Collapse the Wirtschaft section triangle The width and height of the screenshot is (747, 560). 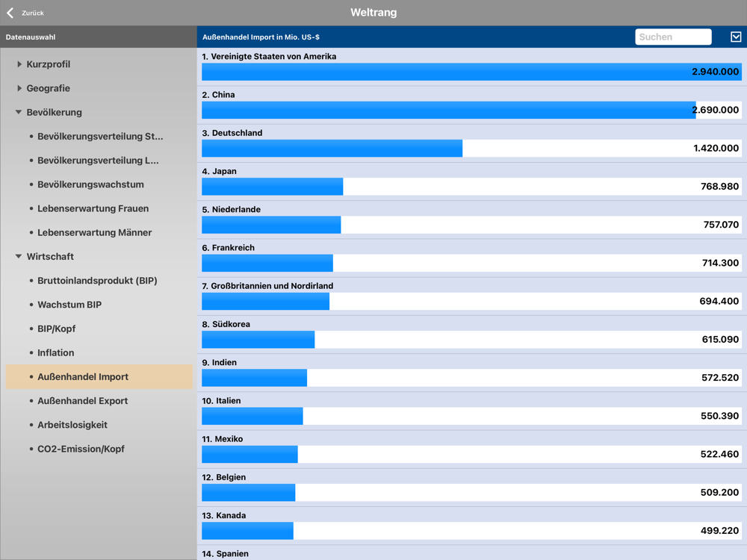[x=19, y=256]
